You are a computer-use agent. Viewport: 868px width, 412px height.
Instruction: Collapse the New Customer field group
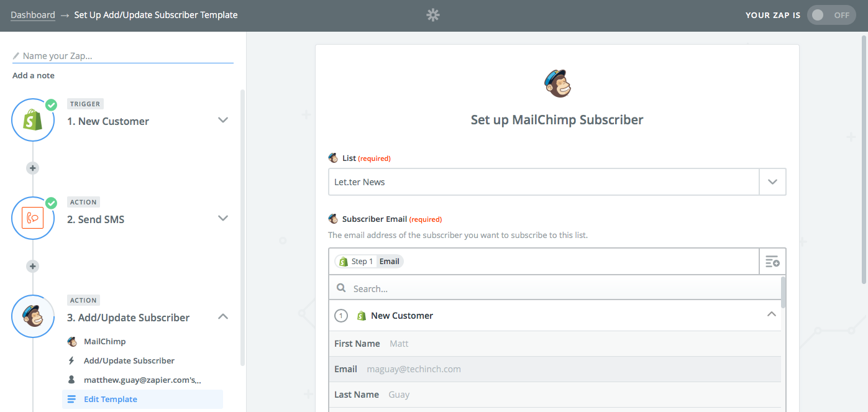point(771,315)
